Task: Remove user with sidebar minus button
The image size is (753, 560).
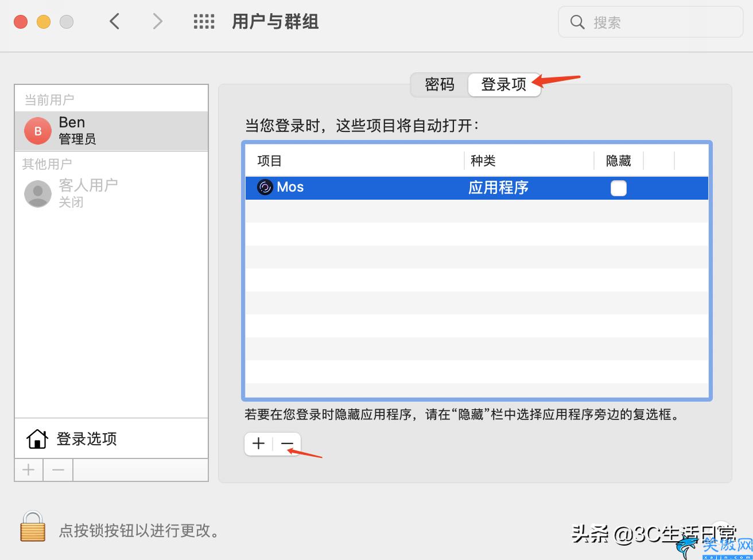Action: [58, 470]
